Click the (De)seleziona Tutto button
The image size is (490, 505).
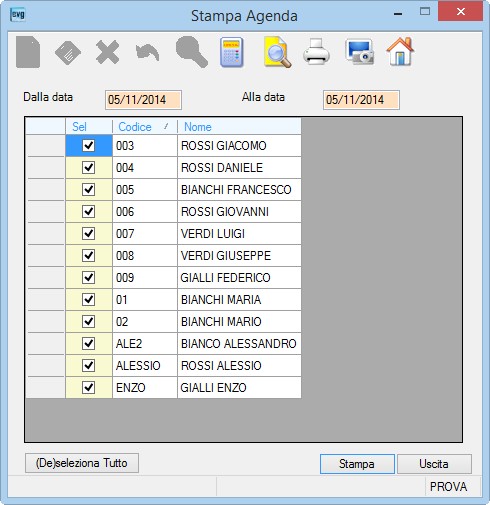point(82,463)
